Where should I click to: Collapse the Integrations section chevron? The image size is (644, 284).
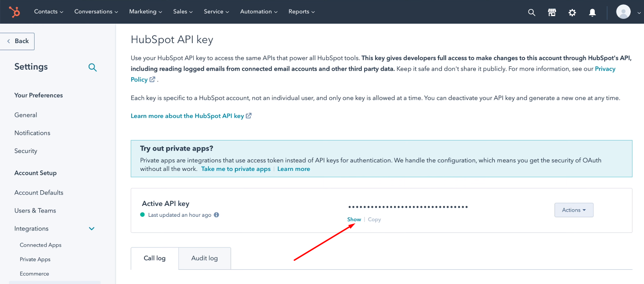(92, 229)
